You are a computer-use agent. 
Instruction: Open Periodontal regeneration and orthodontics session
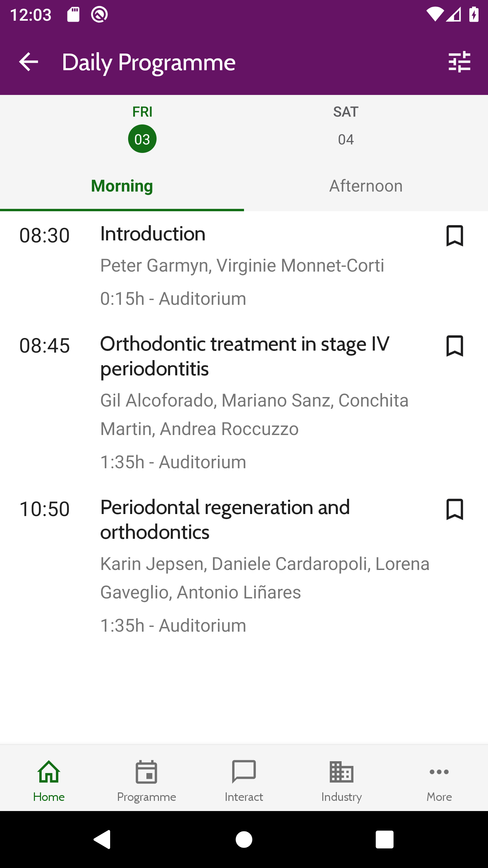point(244,566)
